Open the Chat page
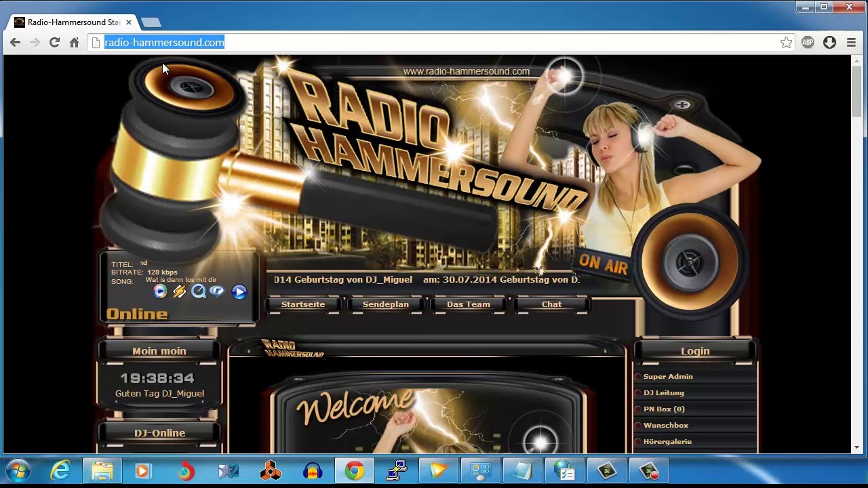 pyautogui.click(x=551, y=304)
